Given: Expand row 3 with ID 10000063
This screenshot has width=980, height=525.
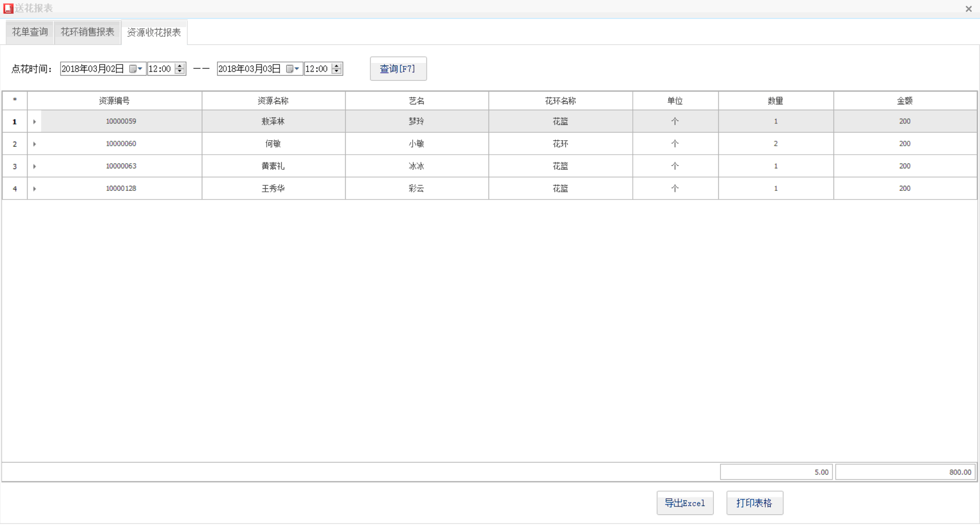Looking at the screenshot, I should pyautogui.click(x=34, y=166).
